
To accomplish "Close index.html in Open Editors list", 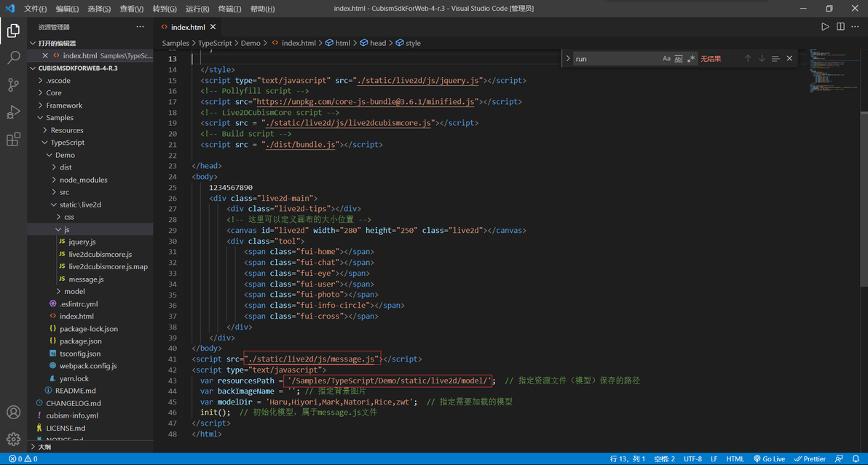I will (45, 55).
